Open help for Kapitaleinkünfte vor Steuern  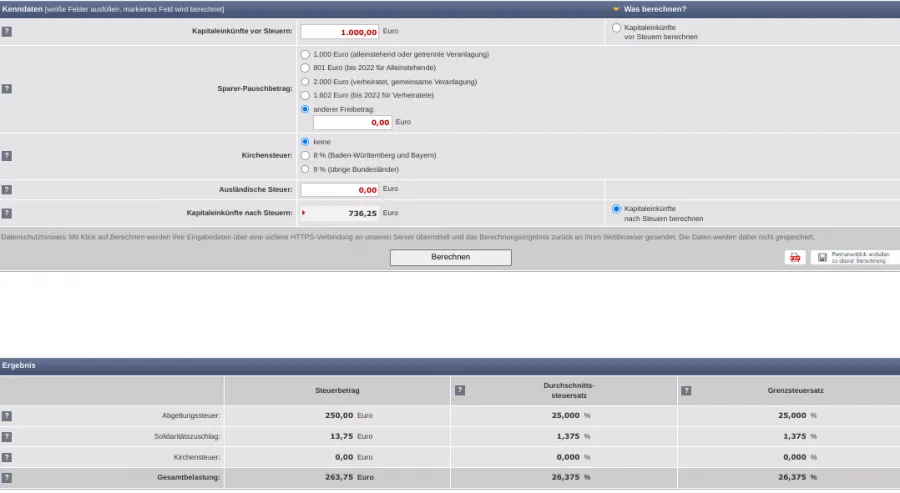coord(7,31)
